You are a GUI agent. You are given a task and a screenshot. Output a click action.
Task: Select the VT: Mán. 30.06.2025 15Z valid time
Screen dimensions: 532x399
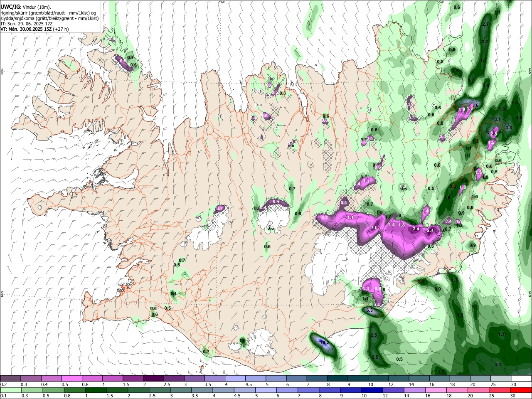click(x=26, y=29)
